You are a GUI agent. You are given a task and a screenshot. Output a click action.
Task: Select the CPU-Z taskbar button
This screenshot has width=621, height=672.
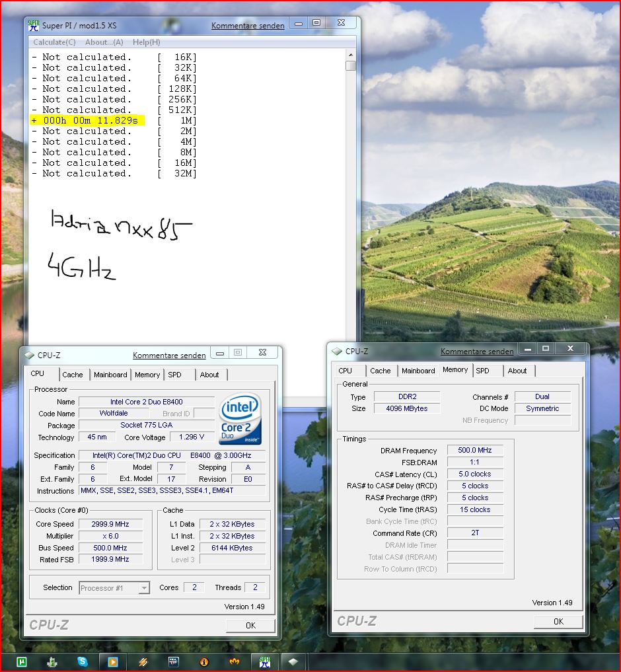293,661
